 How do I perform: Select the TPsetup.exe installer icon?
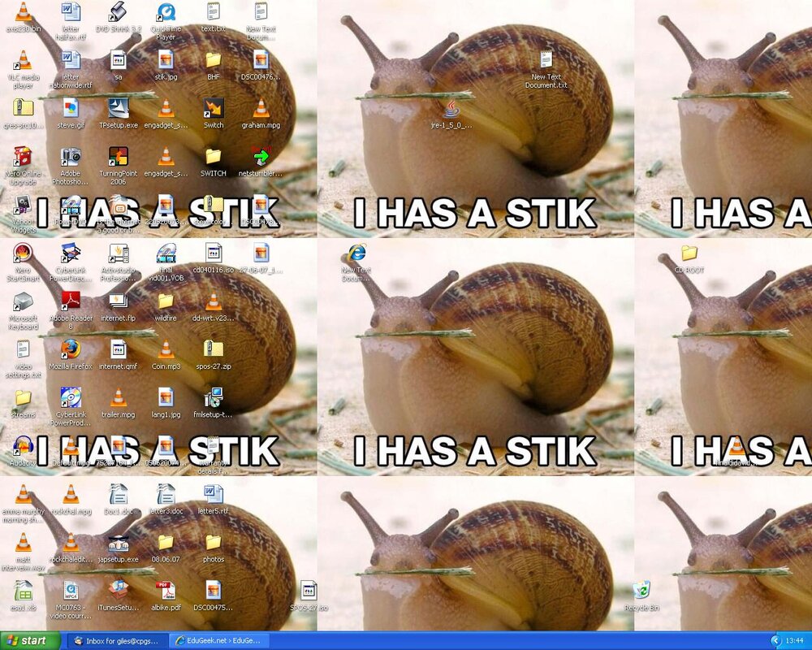(x=118, y=108)
